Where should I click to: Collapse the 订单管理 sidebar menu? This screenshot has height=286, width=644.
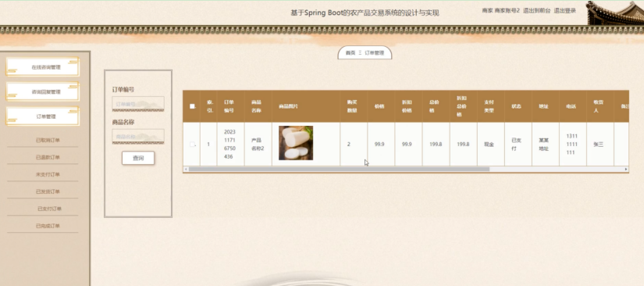[x=43, y=116]
